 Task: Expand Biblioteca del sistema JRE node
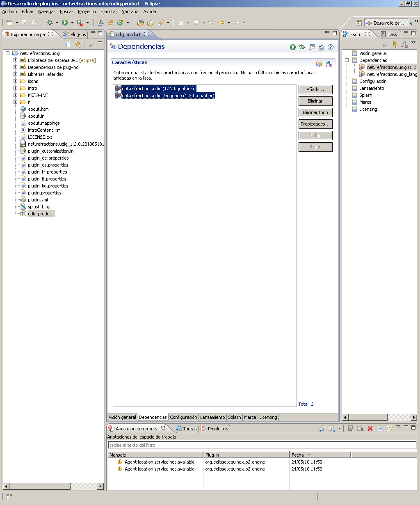click(15, 60)
